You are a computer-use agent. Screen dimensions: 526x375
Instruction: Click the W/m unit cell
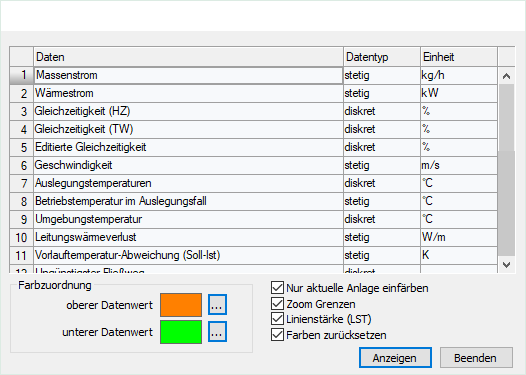[459, 237]
